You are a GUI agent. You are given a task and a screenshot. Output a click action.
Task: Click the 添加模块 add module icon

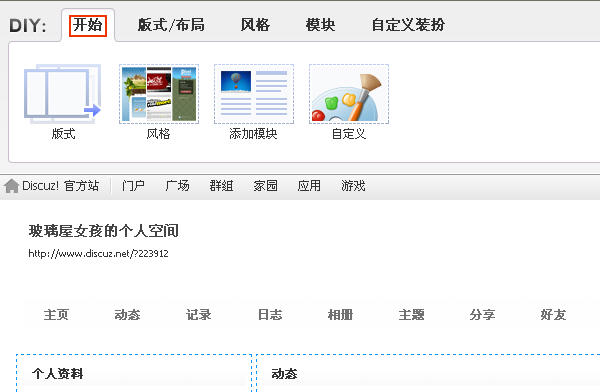point(254,94)
